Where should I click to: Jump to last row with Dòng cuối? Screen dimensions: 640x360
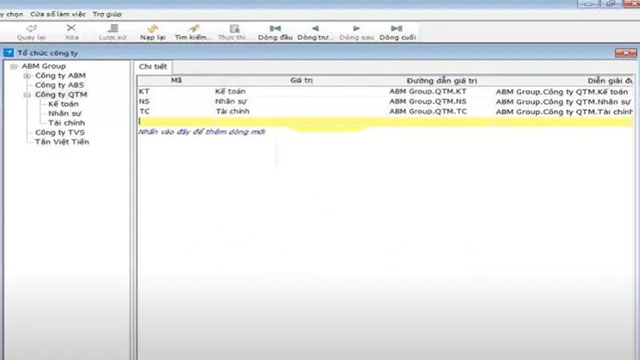click(x=397, y=32)
